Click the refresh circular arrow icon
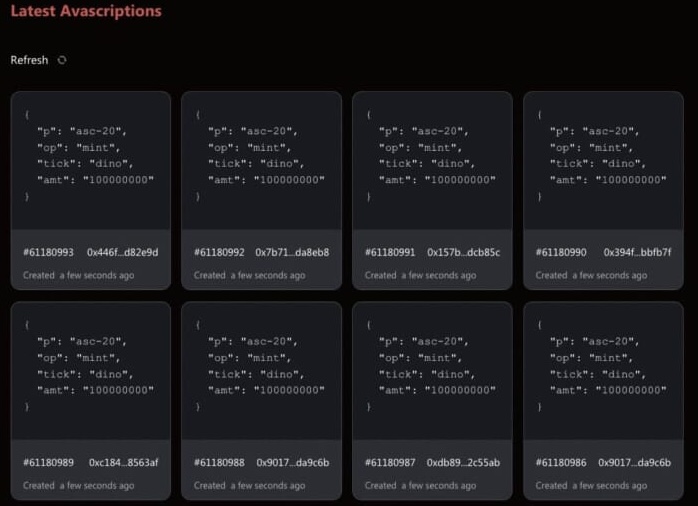 click(x=62, y=60)
